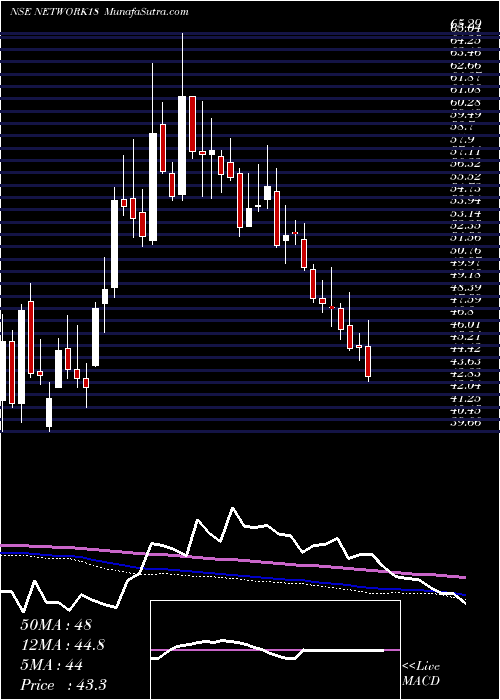Click the 46.01 price axis label
This screenshot has width=500, height=700.
click(x=465, y=326)
